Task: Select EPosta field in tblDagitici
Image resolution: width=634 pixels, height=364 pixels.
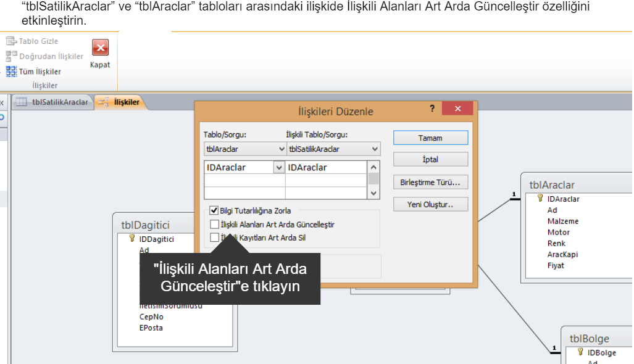Action: click(151, 328)
